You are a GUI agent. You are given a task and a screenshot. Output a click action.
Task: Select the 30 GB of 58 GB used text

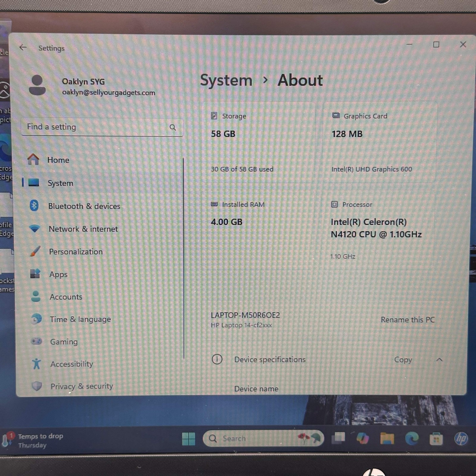[x=242, y=169]
